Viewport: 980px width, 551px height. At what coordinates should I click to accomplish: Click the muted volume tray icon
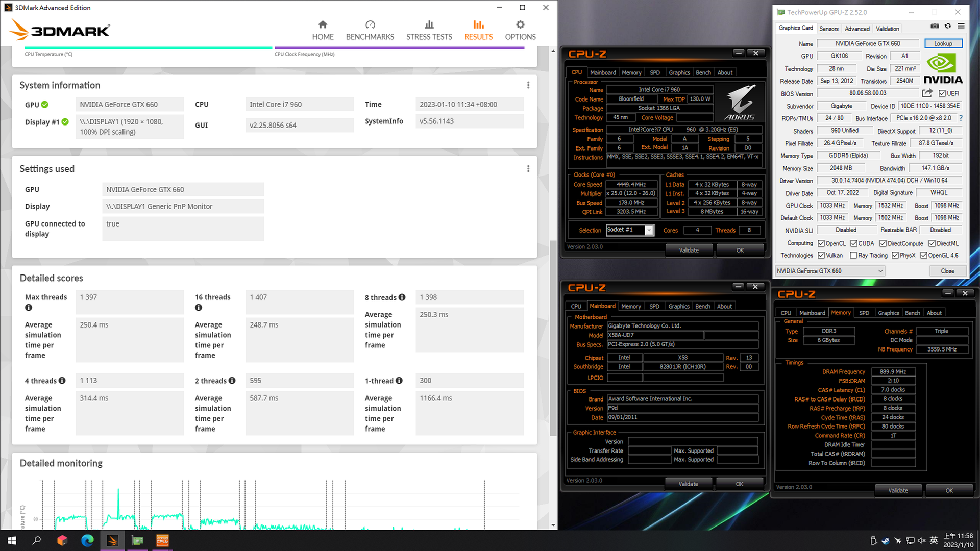(x=922, y=541)
